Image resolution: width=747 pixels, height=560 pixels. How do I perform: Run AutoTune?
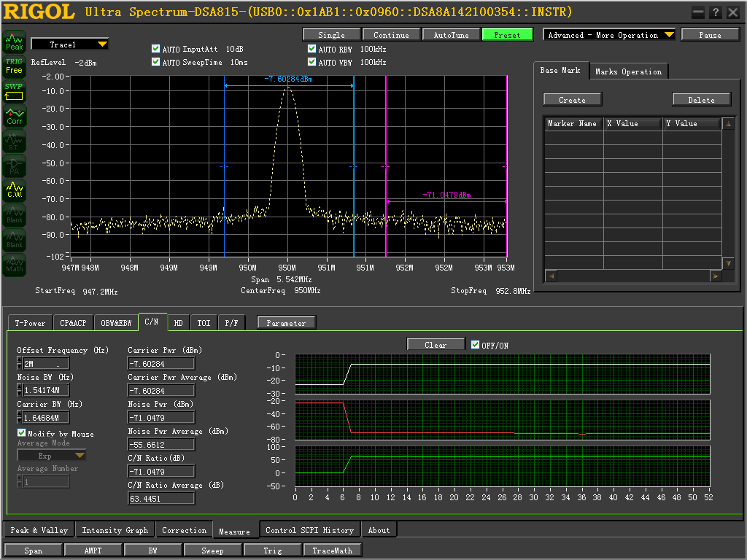click(451, 35)
